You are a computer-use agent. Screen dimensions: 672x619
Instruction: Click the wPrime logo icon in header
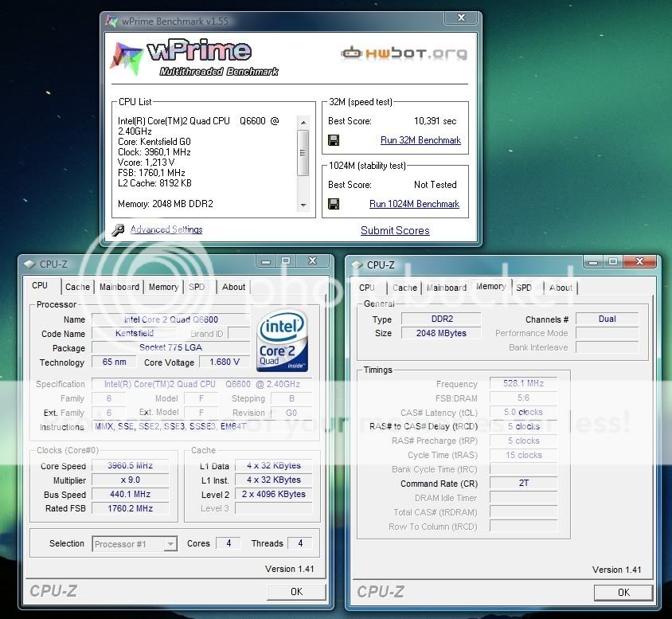(x=126, y=58)
